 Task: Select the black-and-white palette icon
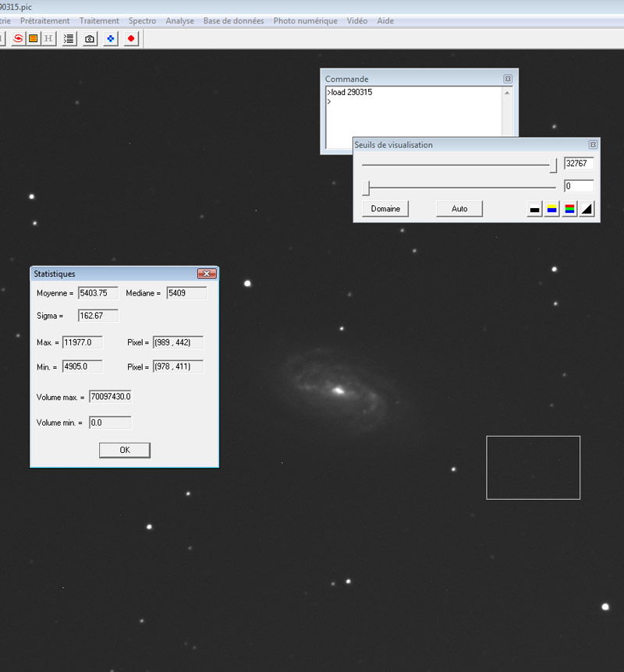tap(534, 209)
